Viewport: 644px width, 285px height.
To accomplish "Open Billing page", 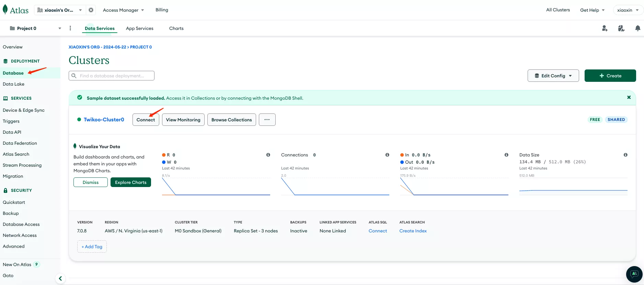I will 162,10.
